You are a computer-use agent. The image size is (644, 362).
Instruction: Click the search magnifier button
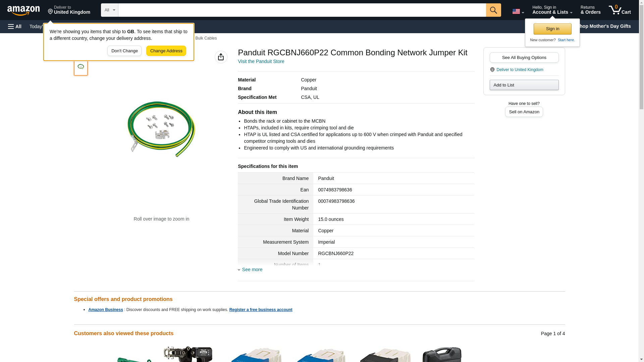[x=493, y=10]
